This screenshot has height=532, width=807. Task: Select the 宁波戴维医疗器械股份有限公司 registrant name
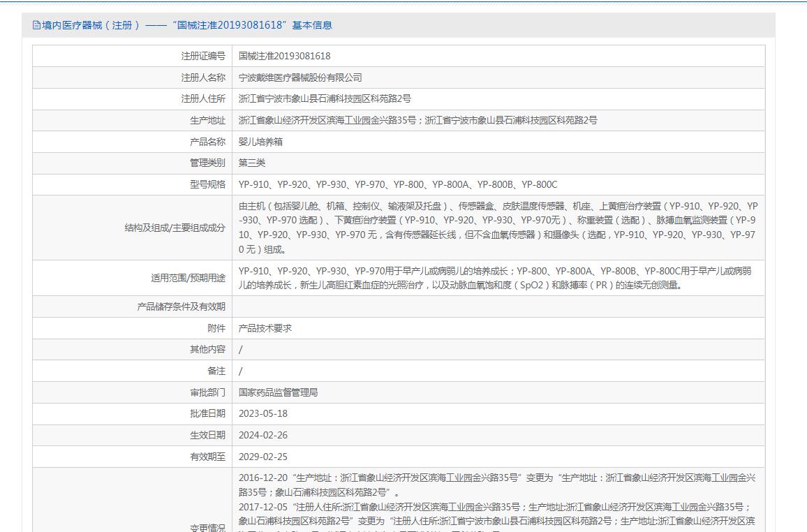tap(300, 77)
